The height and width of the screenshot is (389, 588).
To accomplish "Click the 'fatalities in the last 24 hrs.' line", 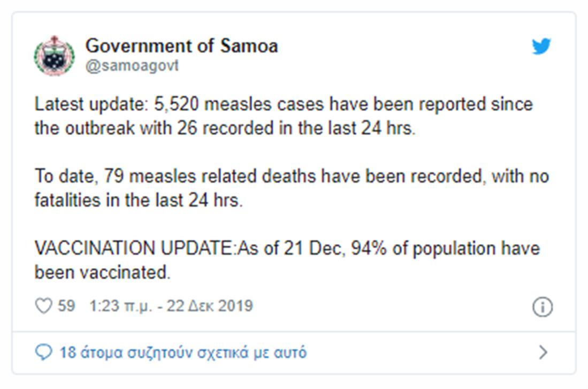I will 139,200.
